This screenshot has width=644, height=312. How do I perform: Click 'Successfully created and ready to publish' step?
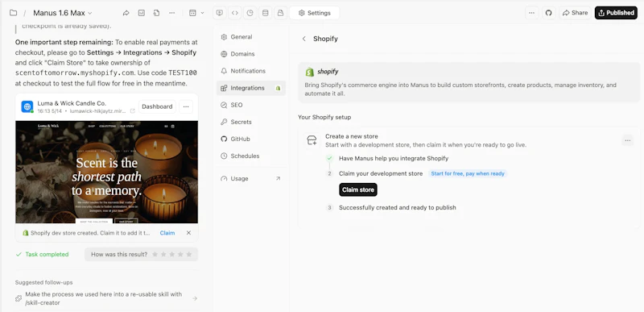click(397, 207)
